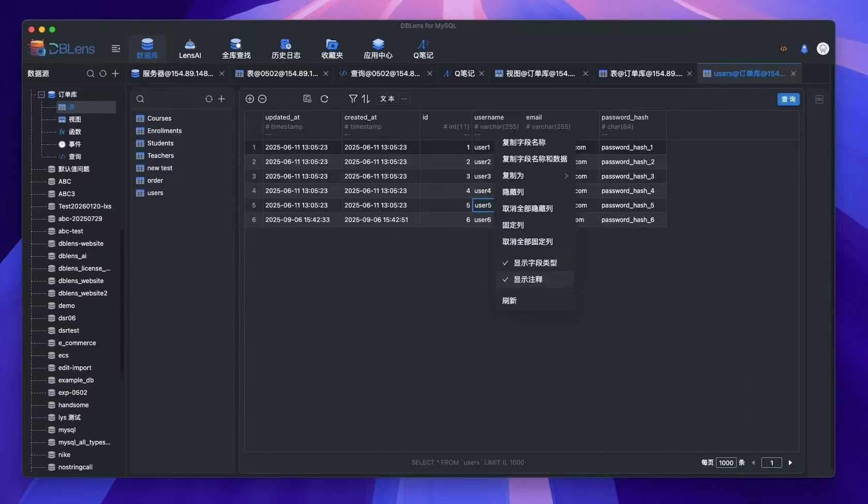Click 刷新 at the bottom of context menu
This screenshot has width=868, height=504.
[x=510, y=300]
